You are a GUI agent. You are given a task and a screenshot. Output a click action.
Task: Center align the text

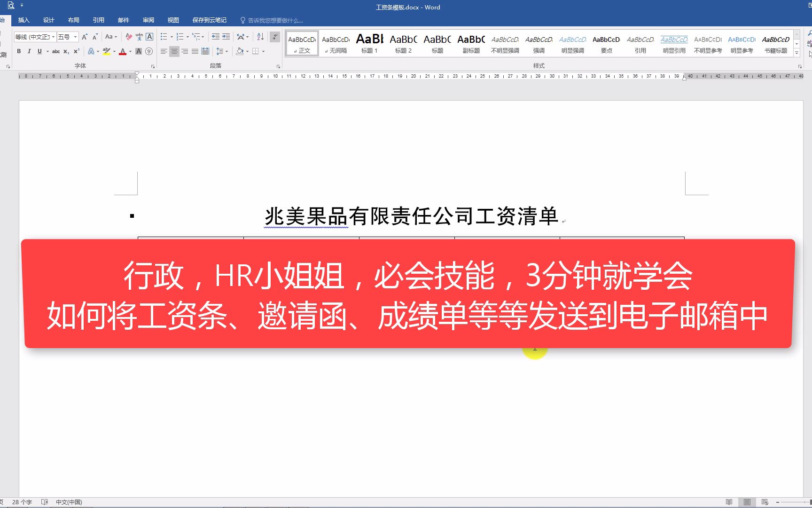174,51
